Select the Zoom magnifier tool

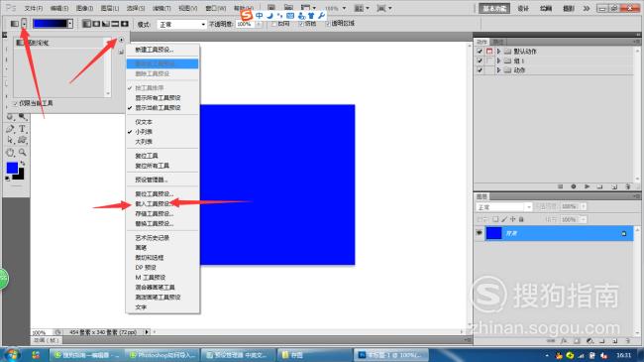tap(23, 152)
